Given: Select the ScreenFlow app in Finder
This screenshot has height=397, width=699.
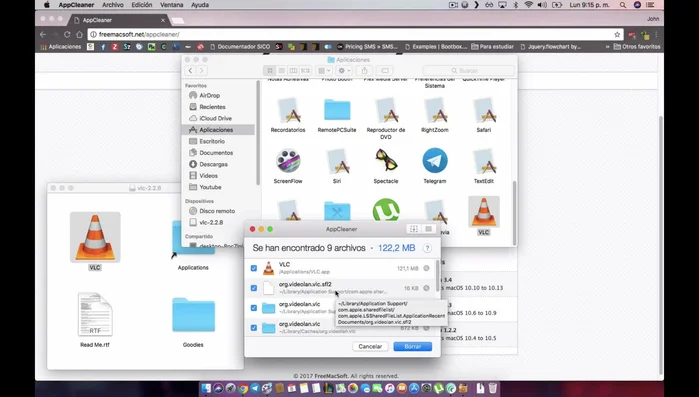Looking at the screenshot, I should point(288,161).
